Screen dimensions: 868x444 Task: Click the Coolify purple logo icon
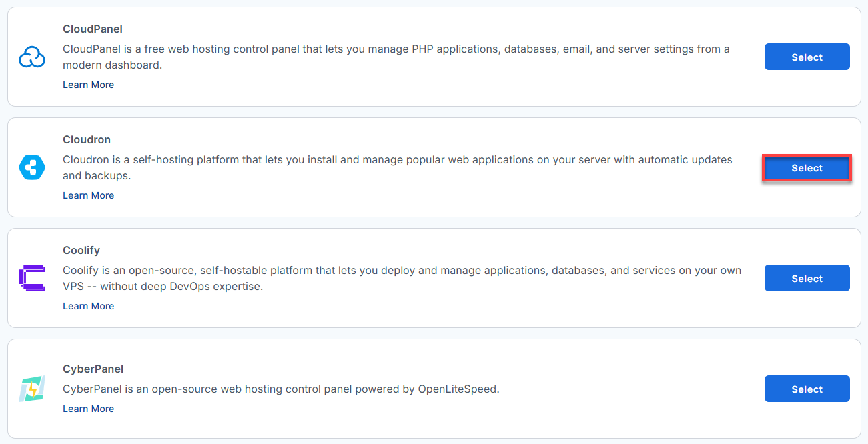click(32, 279)
